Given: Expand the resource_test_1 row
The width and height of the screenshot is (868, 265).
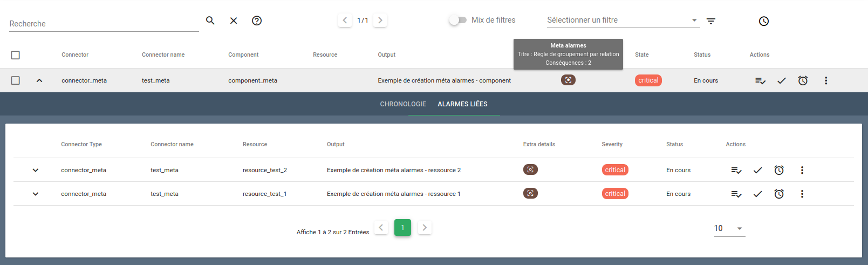Looking at the screenshot, I should point(36,194).
